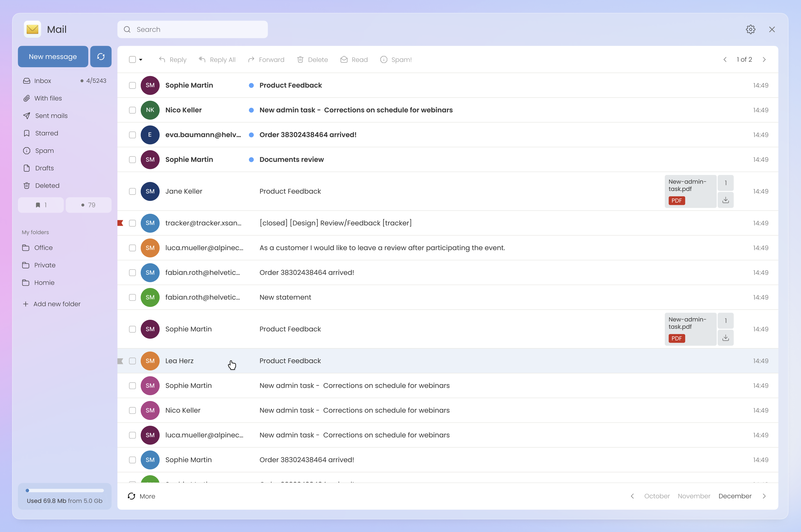Advance month with arrow after December
Viewport: 801px width, 532px height.
pos(764,496)
